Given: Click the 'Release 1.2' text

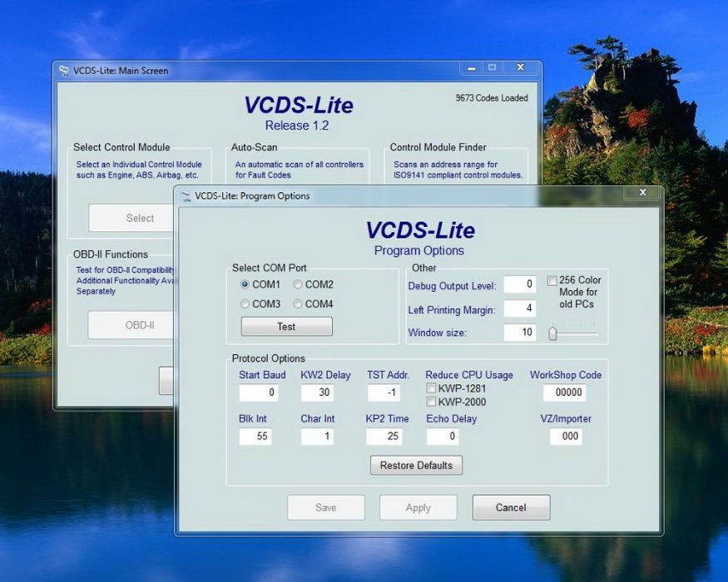Looking at the screenshot, I should pos(297,126).
